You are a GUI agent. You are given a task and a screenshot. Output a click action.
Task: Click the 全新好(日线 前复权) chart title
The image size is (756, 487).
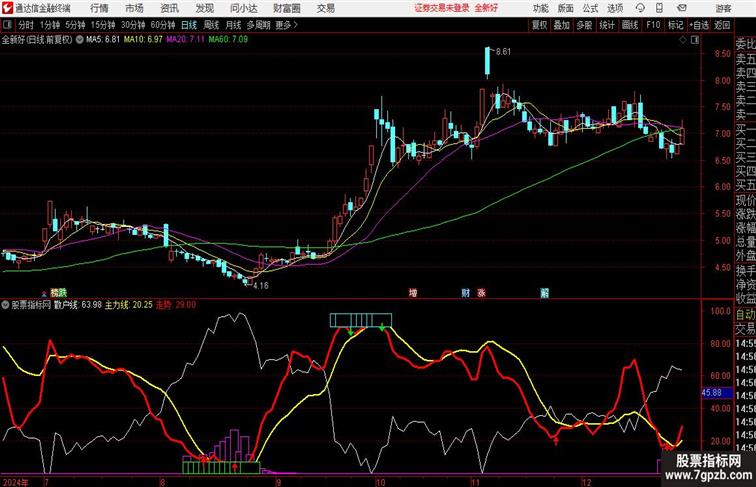point(37,40)
